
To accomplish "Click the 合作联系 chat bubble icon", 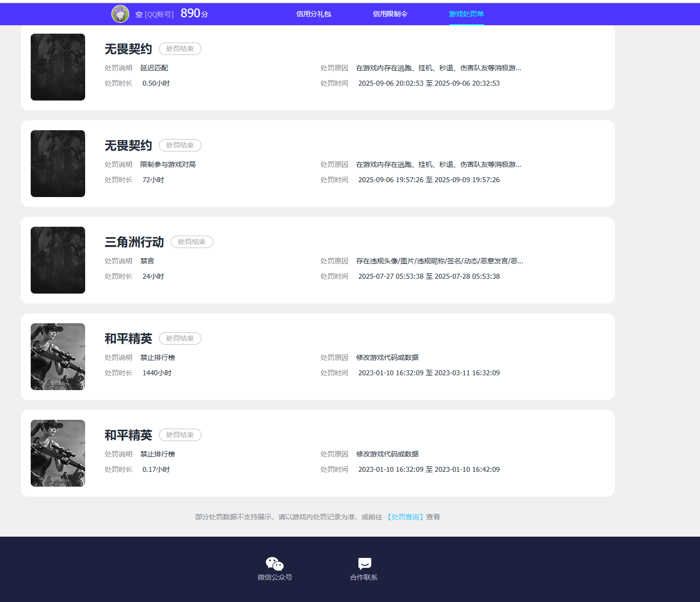I will tap(365, 564).
